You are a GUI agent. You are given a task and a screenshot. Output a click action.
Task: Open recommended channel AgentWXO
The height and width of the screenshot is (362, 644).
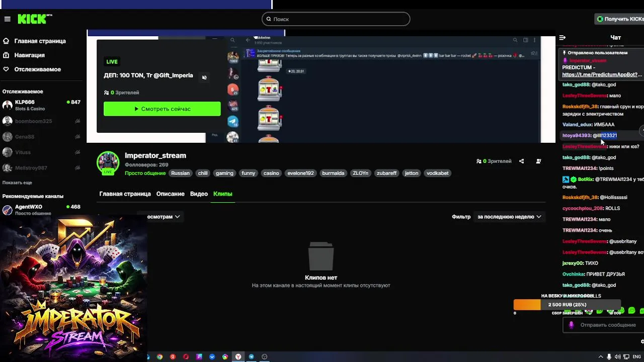41,210
